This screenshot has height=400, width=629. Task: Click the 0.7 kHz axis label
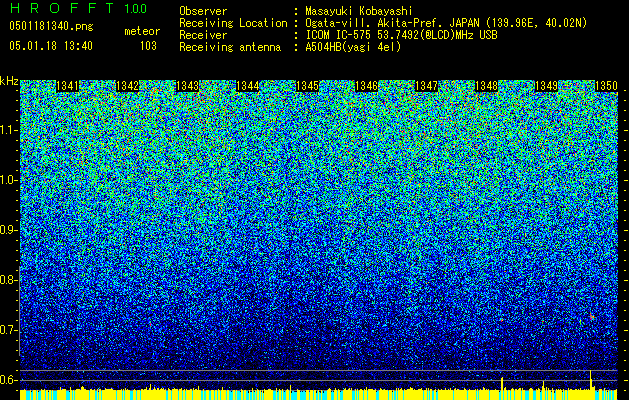[x=8, y=330]
